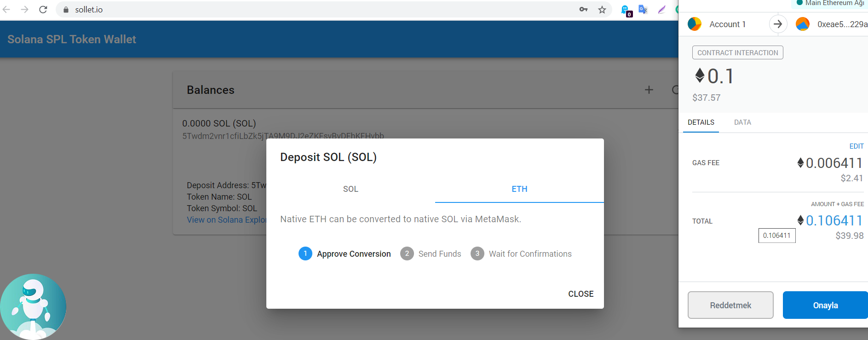Click the Token Symbol: SOL line

pyautogui.click(x=222, y=208)
